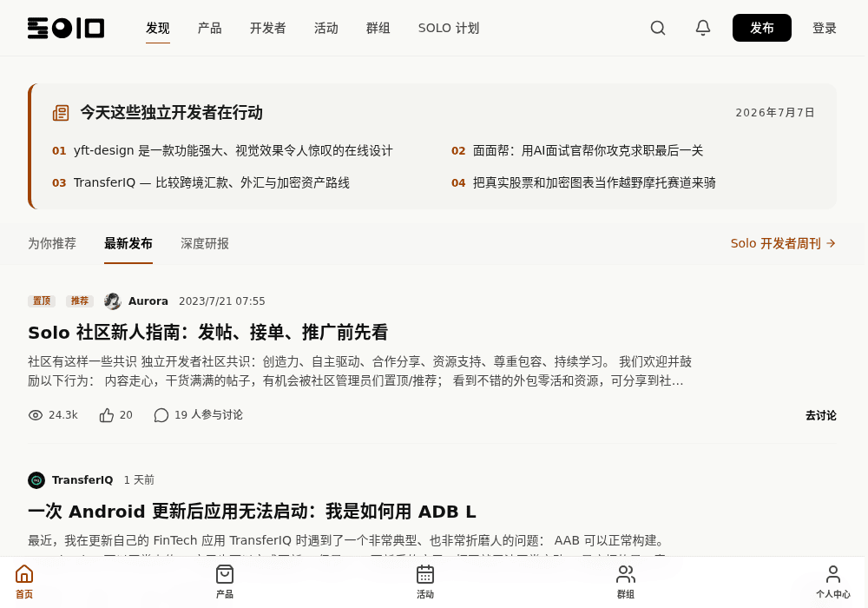Click the eye views icon 24.3k

pos(36,415)
